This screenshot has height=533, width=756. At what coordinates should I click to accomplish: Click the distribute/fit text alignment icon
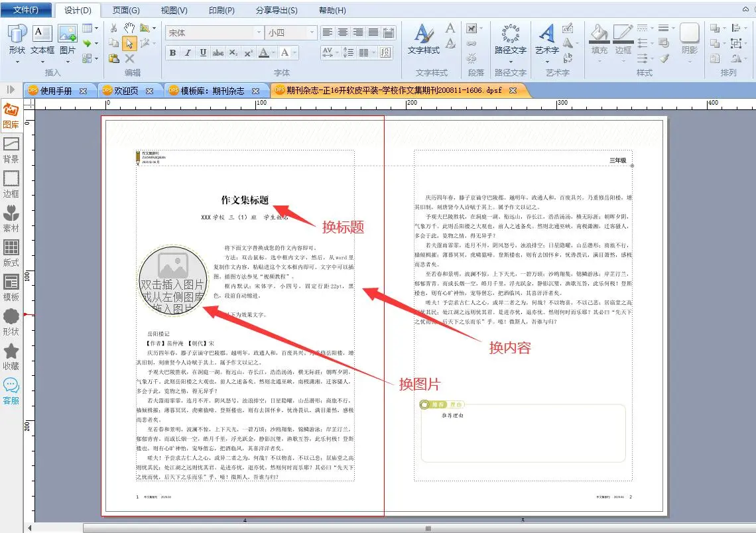pyautogui.click(x=389, y=32)
